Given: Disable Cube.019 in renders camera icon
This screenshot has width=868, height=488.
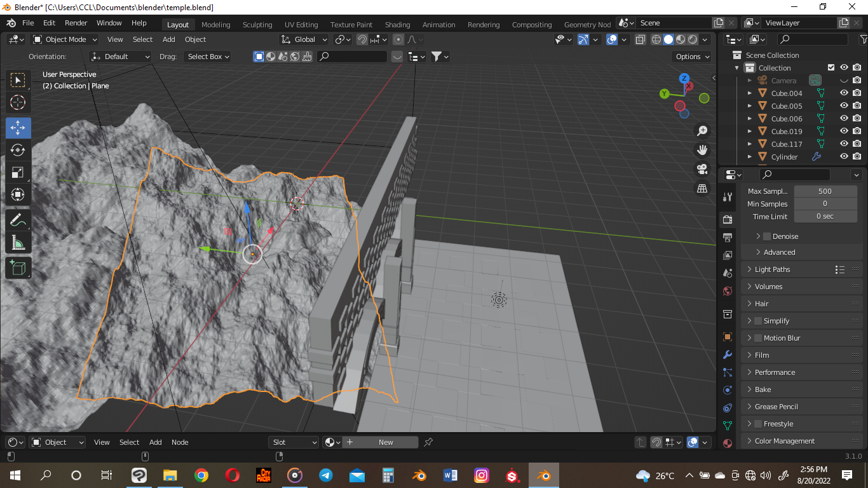Looking at the screenshot, I should [857, 131].
